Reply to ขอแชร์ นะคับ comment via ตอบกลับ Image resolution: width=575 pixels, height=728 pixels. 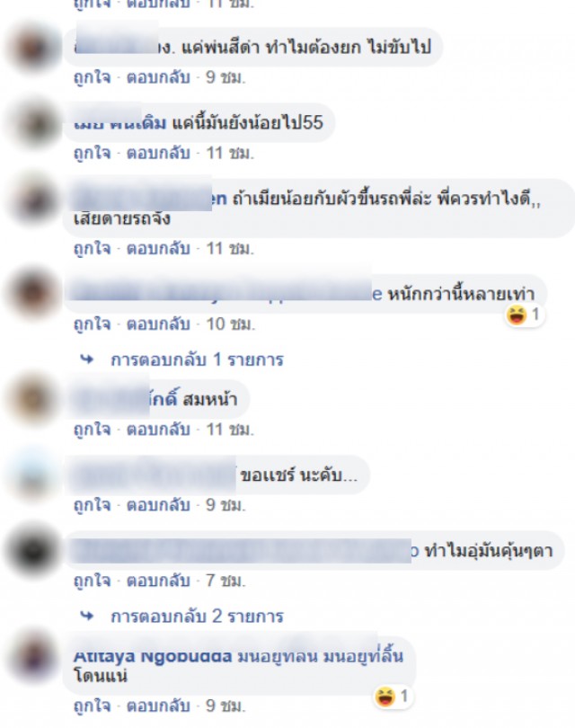[x=158, y=505]
